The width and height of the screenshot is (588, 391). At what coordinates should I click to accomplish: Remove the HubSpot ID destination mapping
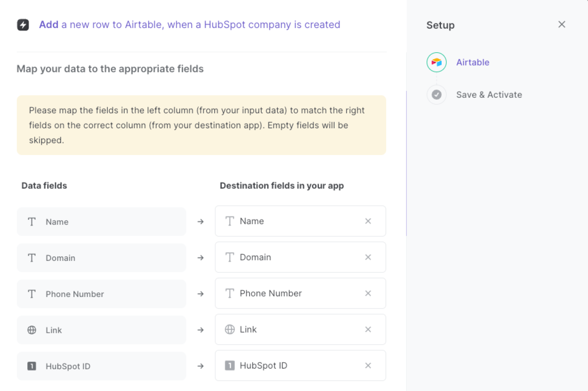point(368,366)
